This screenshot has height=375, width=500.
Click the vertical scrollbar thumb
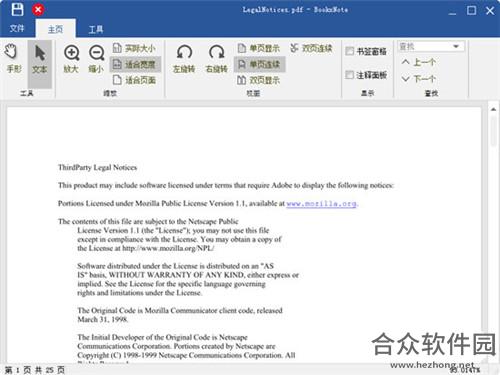click(x=493, y=131)
